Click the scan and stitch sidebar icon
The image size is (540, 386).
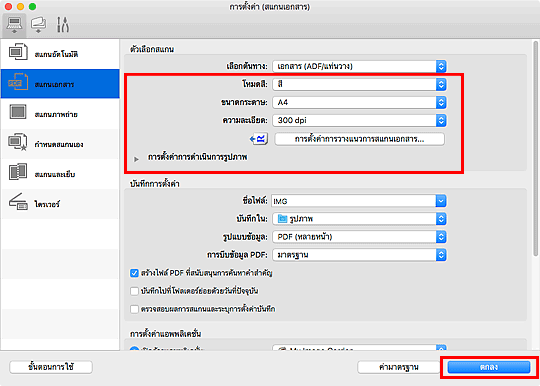tap(18, 172)
